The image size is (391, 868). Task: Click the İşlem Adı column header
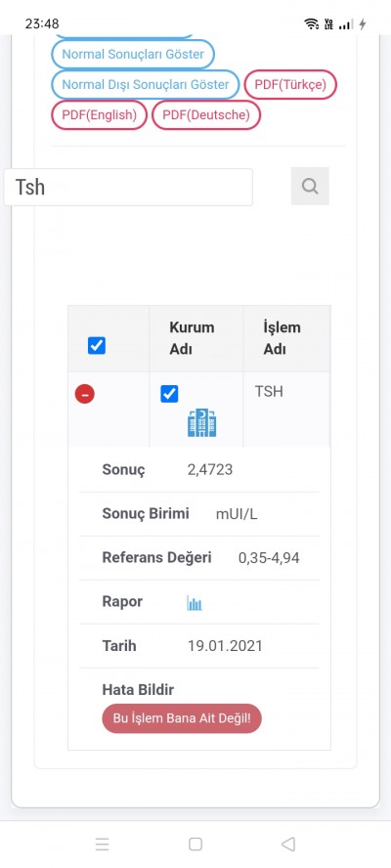282,338
